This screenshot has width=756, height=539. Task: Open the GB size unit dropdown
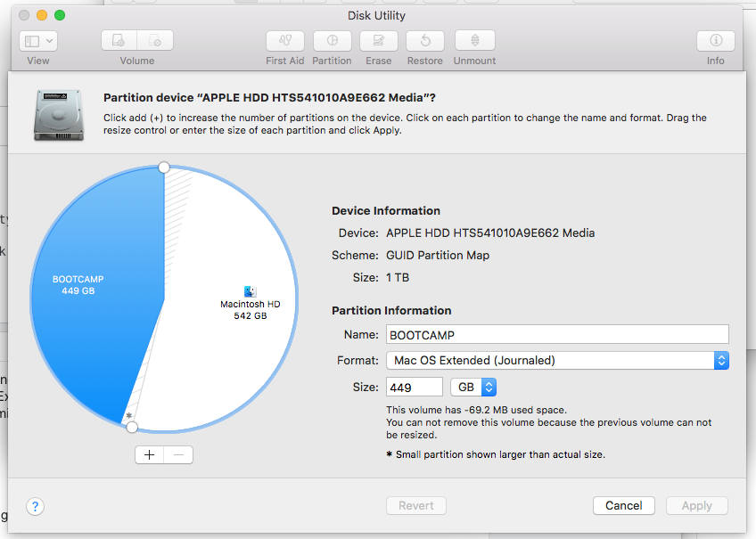point(473,387)
